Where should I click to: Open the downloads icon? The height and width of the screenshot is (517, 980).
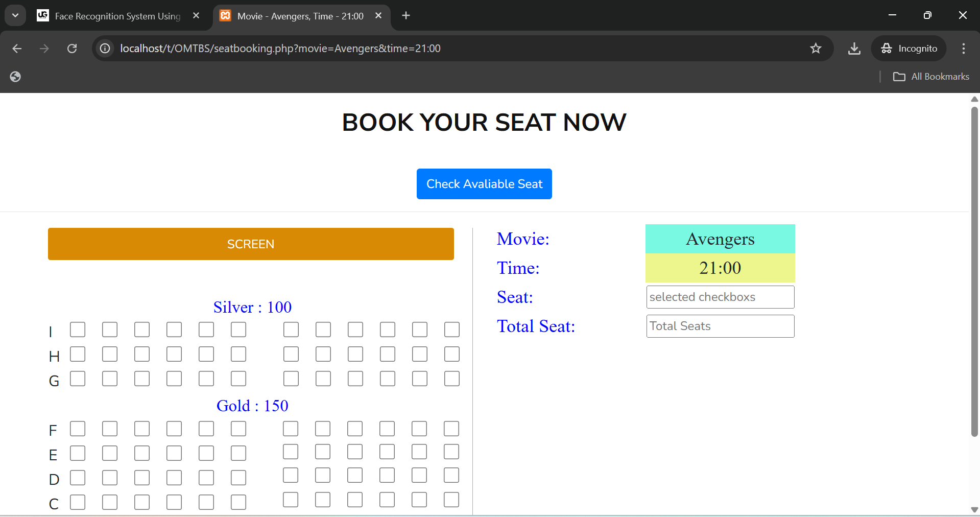click(854, 49)
